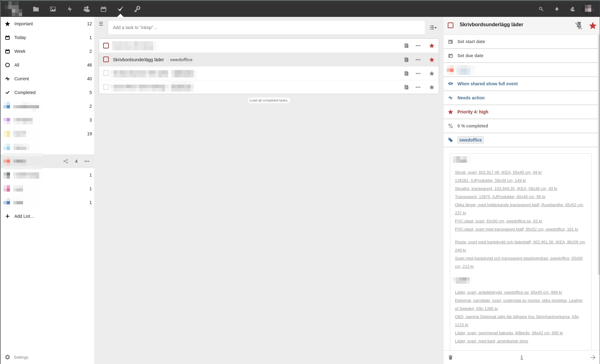
Task: Open the search magnifier icon
Action: click(x=541, y=9)
